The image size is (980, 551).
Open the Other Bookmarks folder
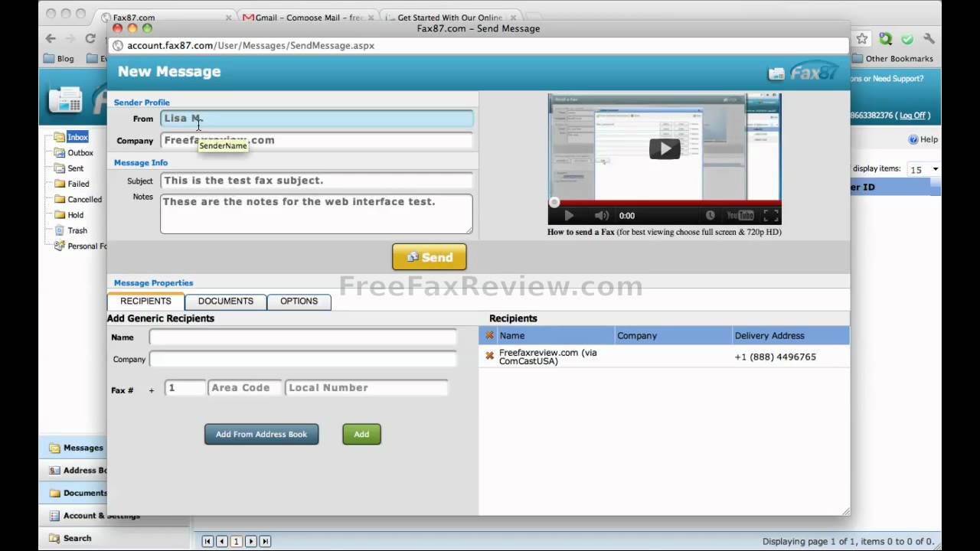893,58
